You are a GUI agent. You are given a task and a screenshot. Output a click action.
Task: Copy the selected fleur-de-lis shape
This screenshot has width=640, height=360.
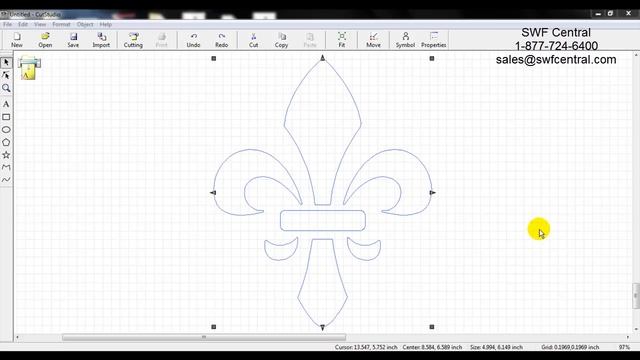point(282,40)
